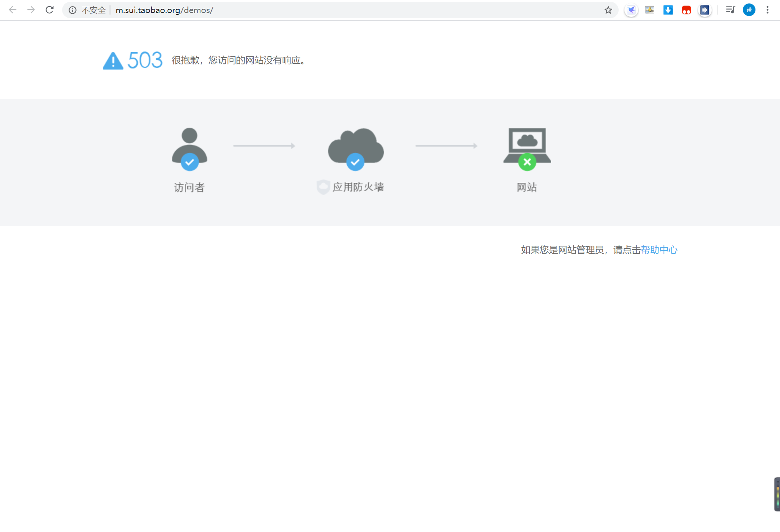Click the media playlist control icon
Screen dimensions: 780x532
[731, 10]
